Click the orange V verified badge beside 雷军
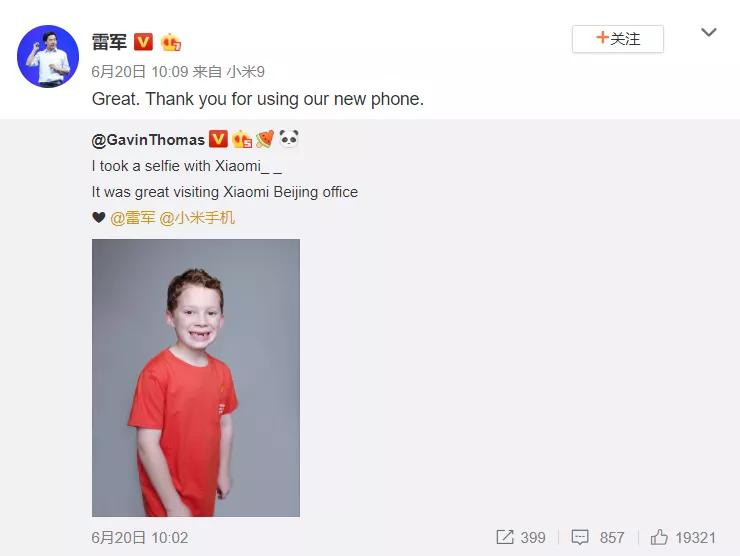Image resolution: width=740 pixels, height=556 pixels. (x=143, y=42)
